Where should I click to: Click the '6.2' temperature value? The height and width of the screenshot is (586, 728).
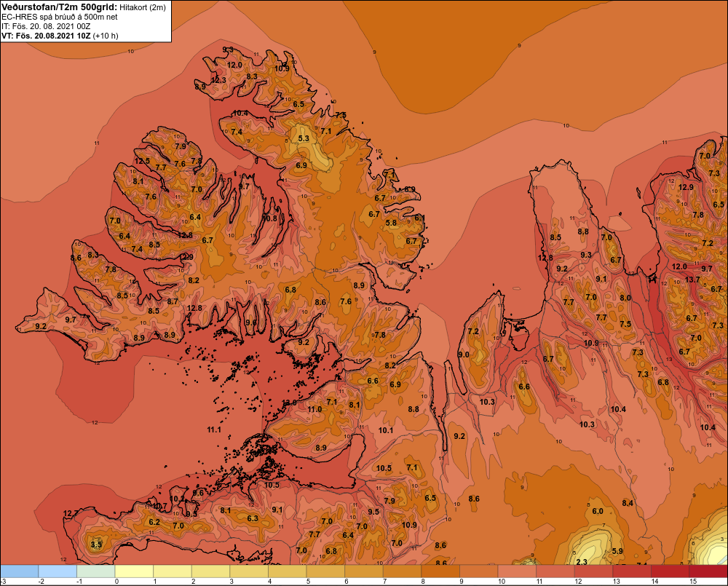(x=154, y=523)
